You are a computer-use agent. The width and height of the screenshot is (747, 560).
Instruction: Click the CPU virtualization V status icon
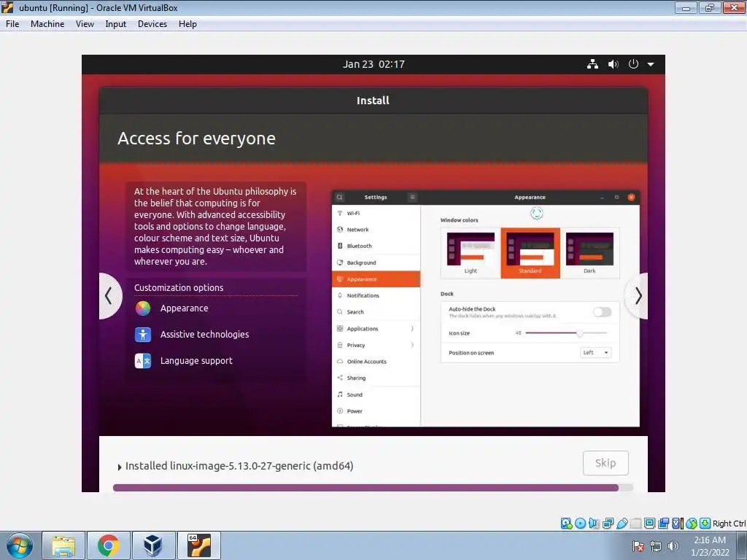[677, 524]
